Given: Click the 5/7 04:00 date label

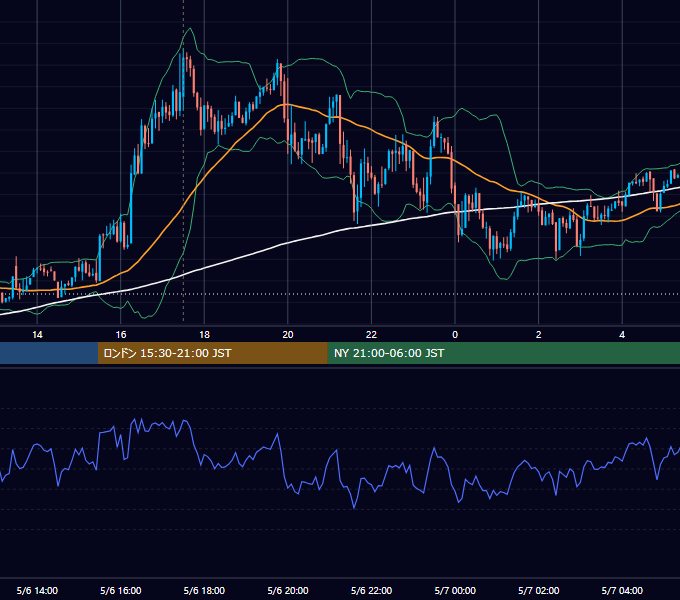Looking at the screenshot, I should (622, 590).
